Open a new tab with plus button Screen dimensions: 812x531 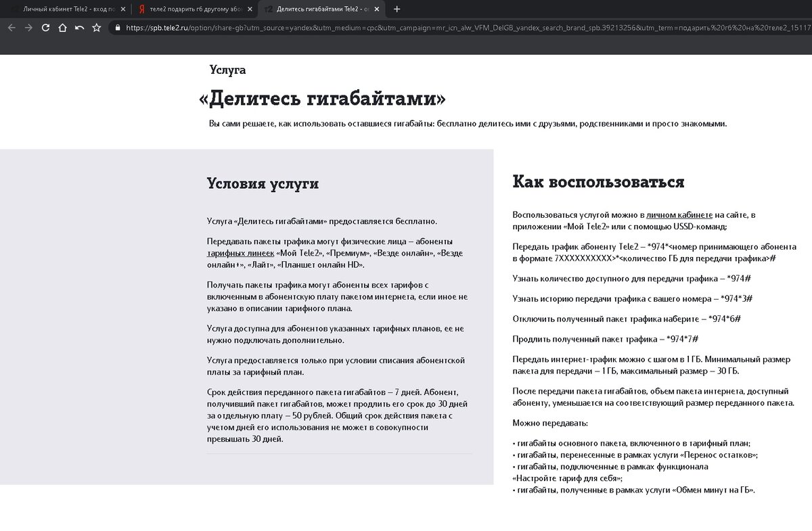[397, 9]
